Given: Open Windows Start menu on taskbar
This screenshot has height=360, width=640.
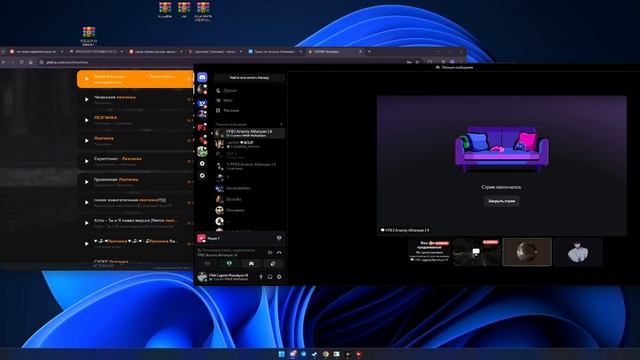Looking at the screenshot, I should [281, 354].
